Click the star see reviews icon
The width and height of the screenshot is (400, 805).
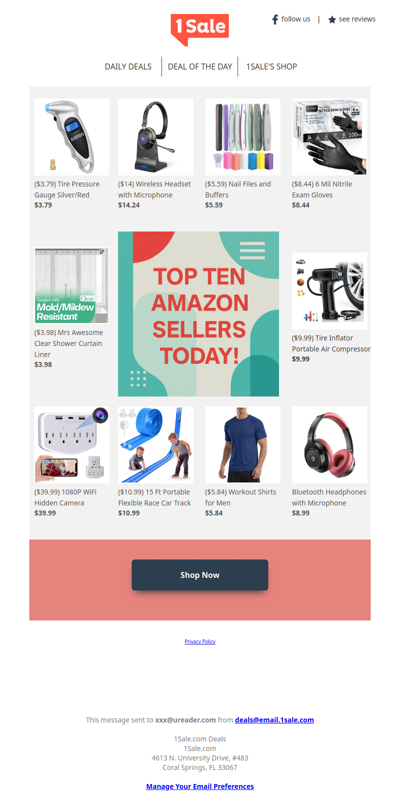(x=332, y=20)
